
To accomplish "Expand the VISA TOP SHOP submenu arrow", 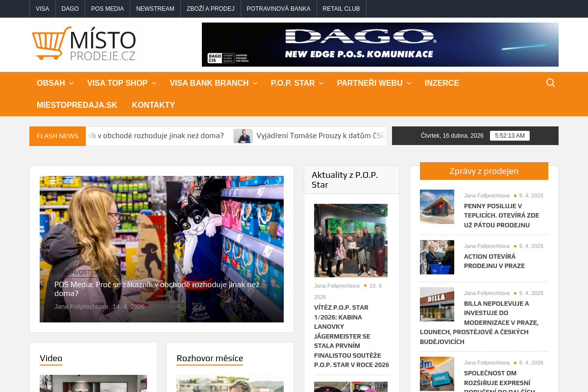I will 154,83.
